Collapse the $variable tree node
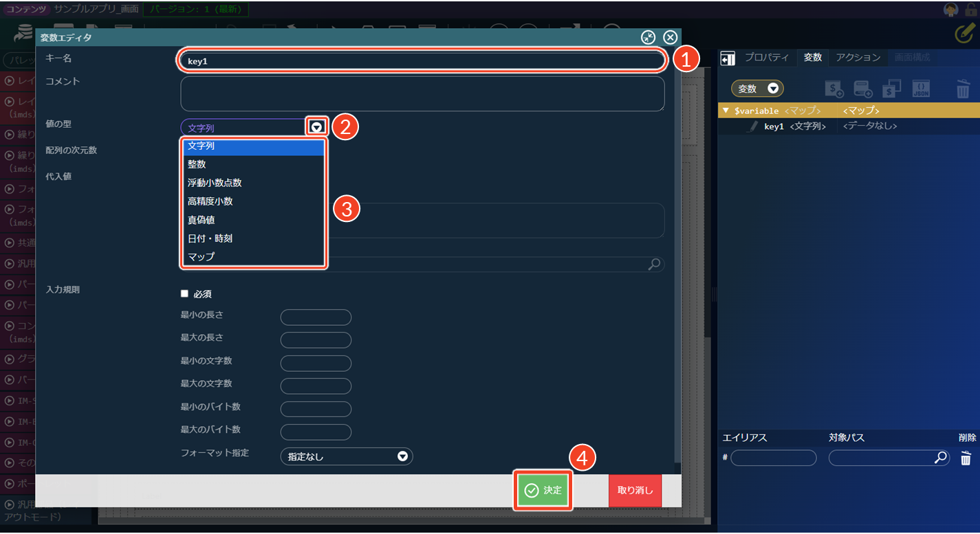980x534 pixels. (726, 111)
